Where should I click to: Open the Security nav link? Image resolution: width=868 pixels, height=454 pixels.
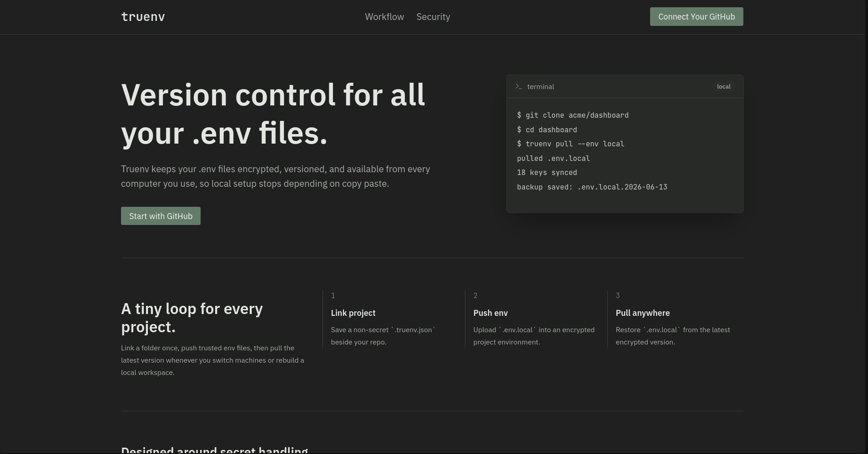pos(433,17)
